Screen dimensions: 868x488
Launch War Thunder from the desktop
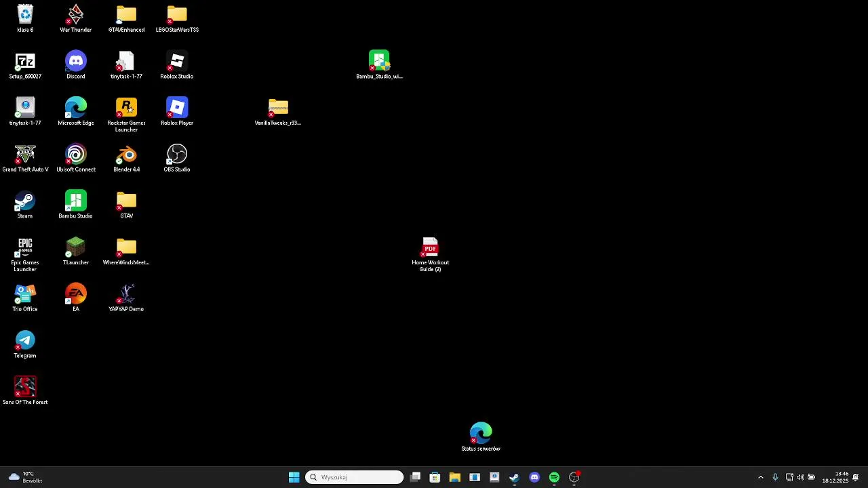click(75, 18)
